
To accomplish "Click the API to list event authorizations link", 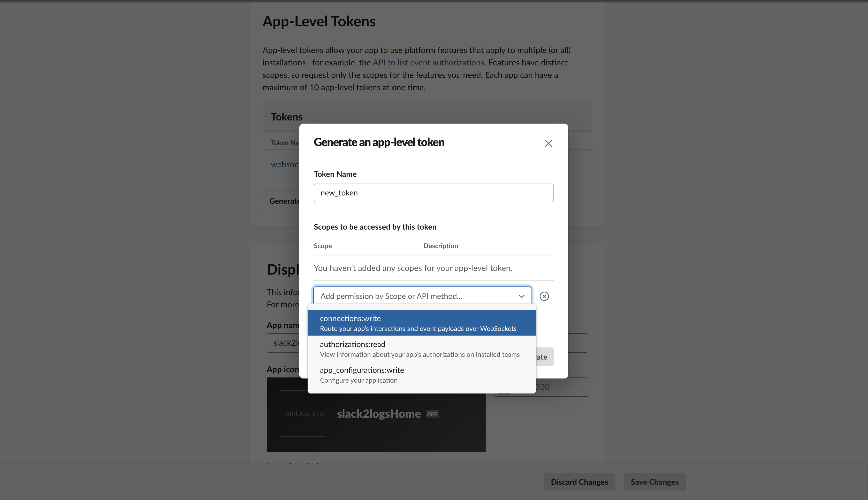I will click(428, 63).
